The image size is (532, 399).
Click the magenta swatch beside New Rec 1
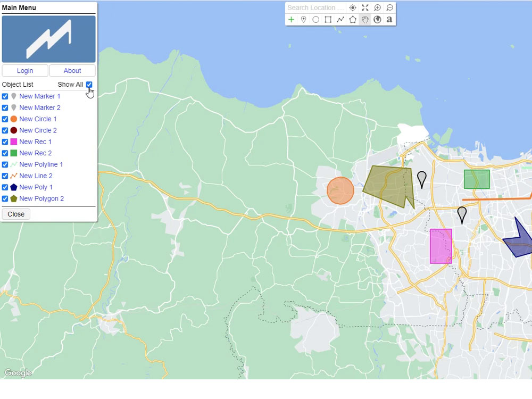pyautogui.click(x=14, y=142)
